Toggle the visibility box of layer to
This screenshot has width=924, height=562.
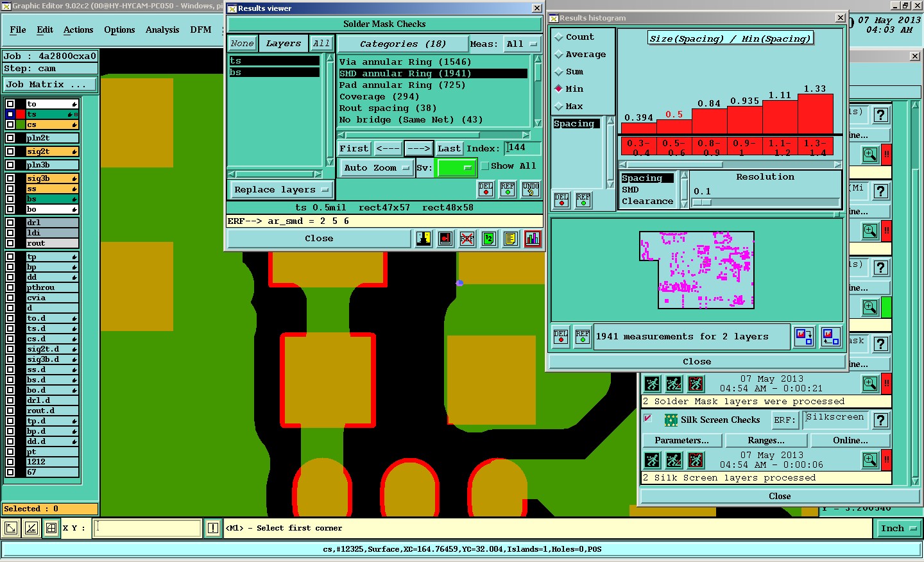pos(10,104)
